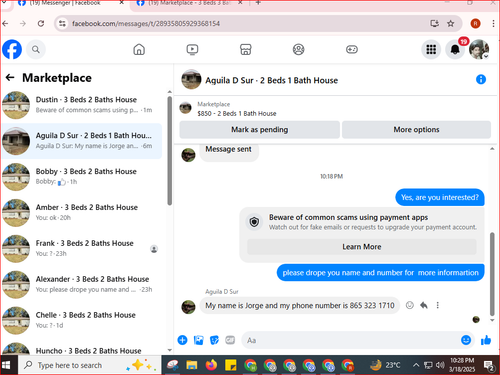Open the Facebook menu grid icon

[x=431, y=49]
